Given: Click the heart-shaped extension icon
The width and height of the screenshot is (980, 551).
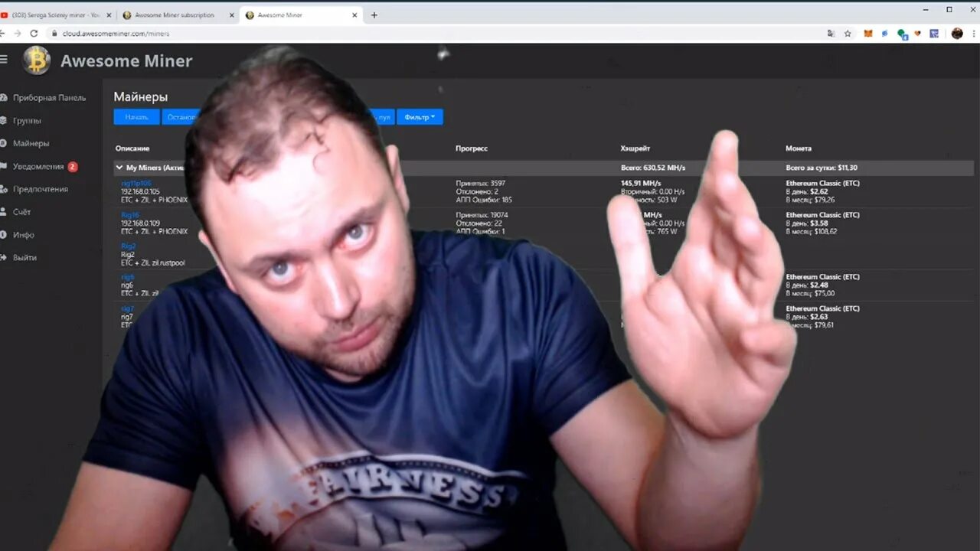Looking at the screenshot, I should tap(918, 34).
